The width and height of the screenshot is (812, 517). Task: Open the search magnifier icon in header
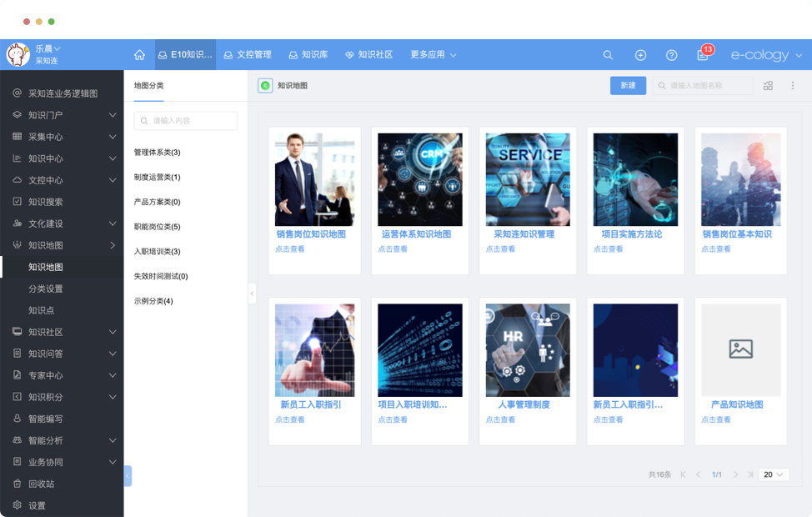[608, 55]
